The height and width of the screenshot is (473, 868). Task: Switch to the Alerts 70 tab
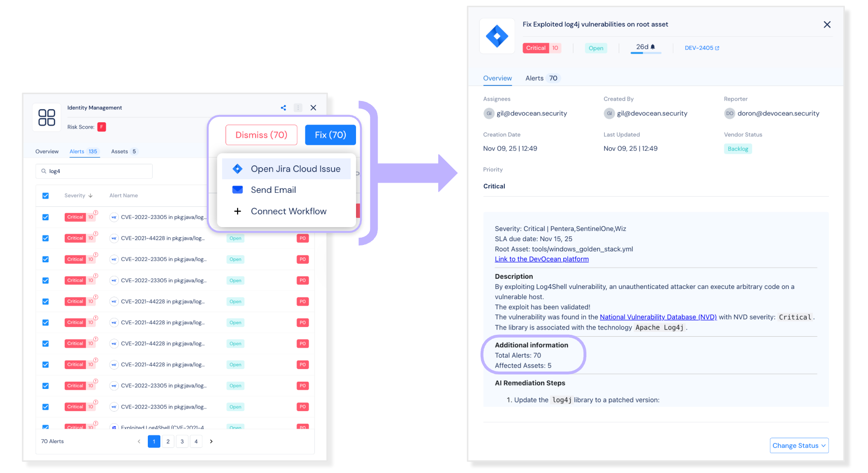[x=541, y=78]
